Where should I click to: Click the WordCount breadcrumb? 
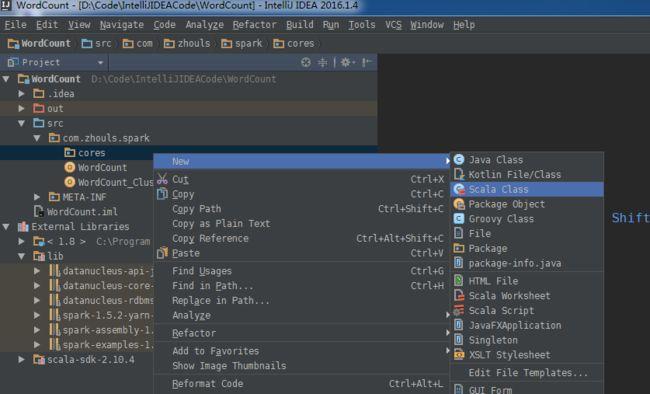click(39, 44)
